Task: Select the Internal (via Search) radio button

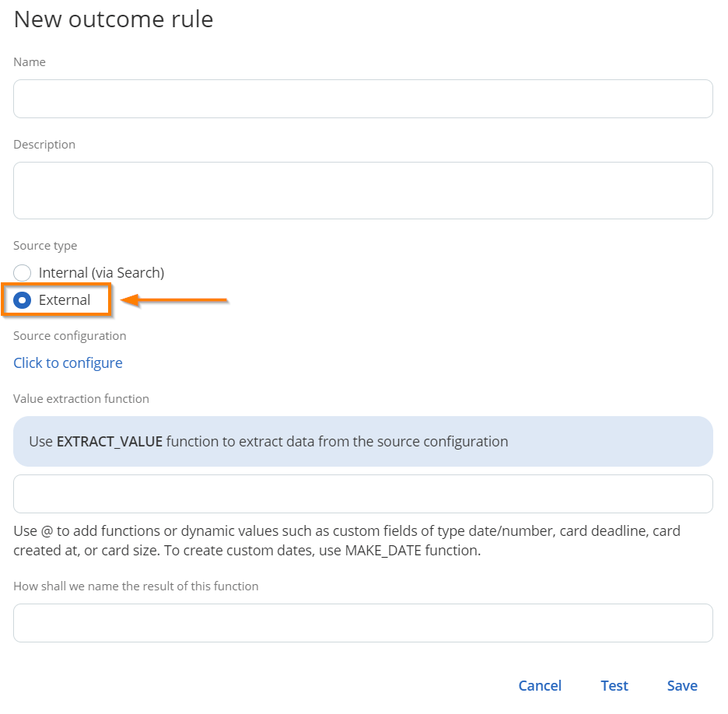Action: [x=23, y=273]
